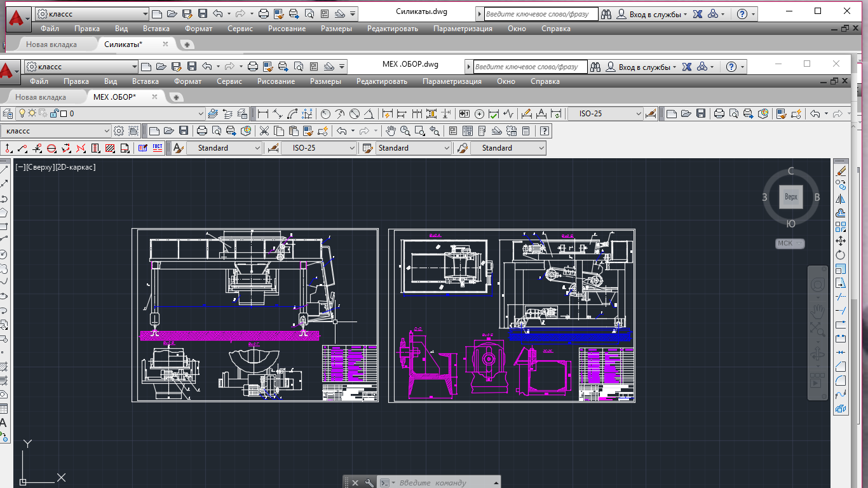Click the Diameter dimension tool
The width and height of the screenshot is (868, 488).
click(355, 114)
